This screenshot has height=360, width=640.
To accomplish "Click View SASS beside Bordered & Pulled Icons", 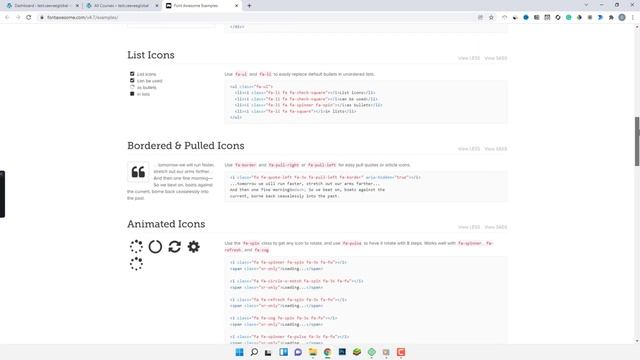I will coord(496,149).
